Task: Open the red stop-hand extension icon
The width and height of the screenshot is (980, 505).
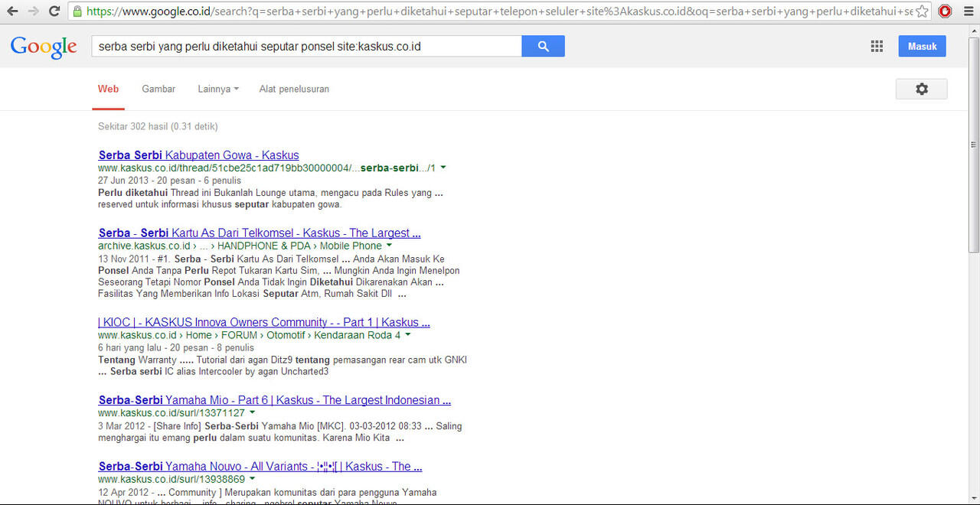Action: 945,11
